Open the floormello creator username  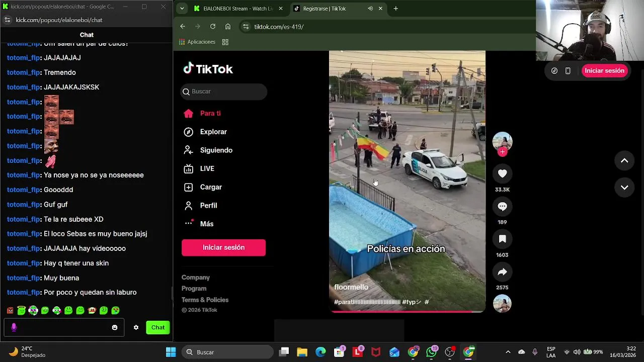[351, 287]
